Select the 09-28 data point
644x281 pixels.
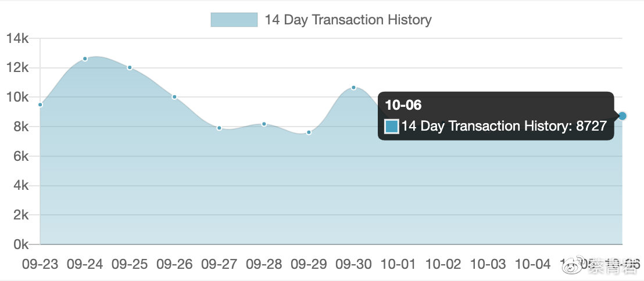[264, 124]
